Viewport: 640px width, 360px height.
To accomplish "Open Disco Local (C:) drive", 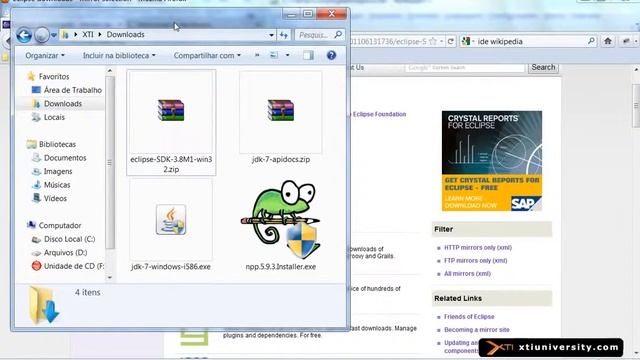I will pos(69,239).
